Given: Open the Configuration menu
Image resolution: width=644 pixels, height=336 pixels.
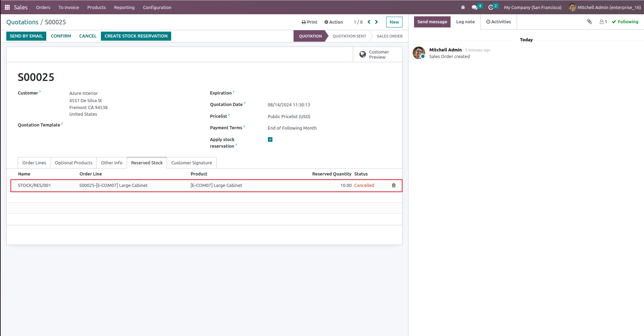Looking at the screenshot, I should (157, 7).
